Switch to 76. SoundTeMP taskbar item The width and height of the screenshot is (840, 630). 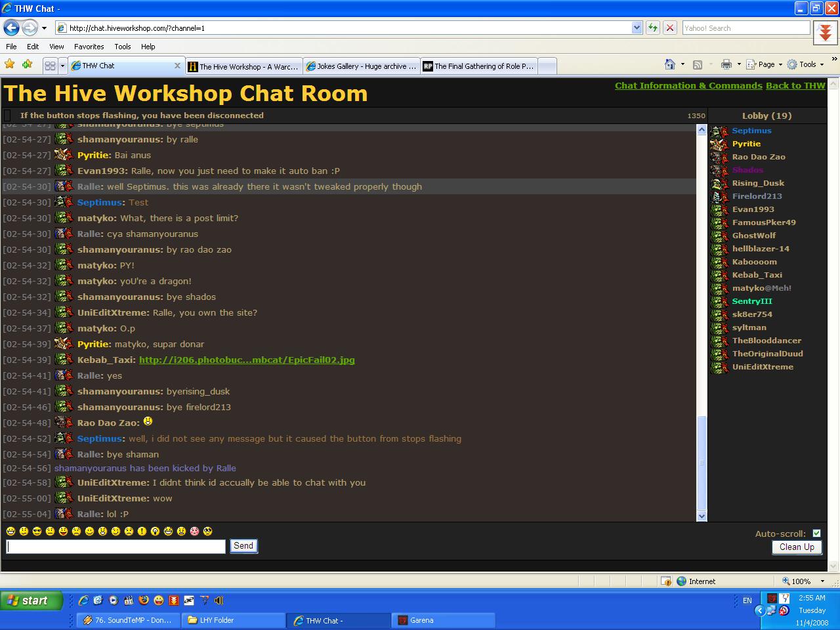point(128,620)
